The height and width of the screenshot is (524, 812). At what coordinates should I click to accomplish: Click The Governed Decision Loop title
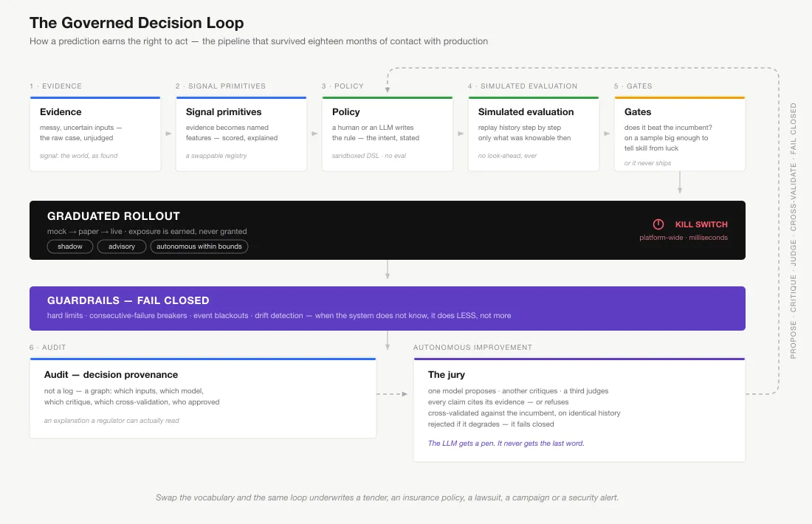pos(137,23)
